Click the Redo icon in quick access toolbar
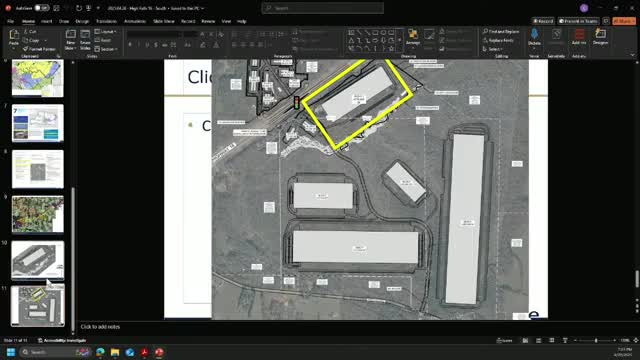640x360 pixels. point(79,8)
